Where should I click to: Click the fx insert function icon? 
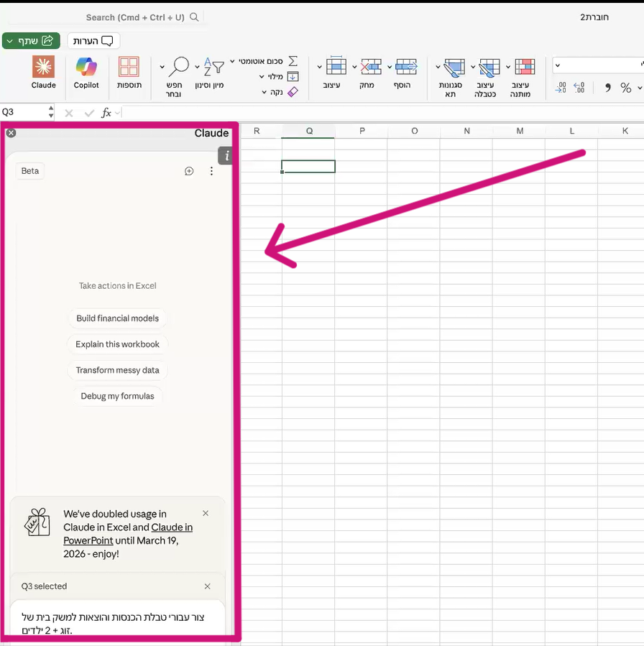[x=106, y=113]
